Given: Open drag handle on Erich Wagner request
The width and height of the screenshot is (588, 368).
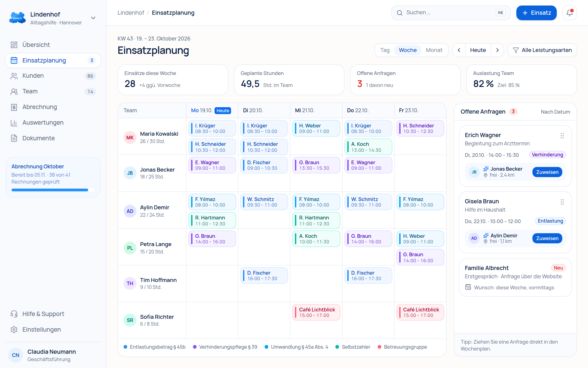Looking at the screenshot, I should 562,135.
